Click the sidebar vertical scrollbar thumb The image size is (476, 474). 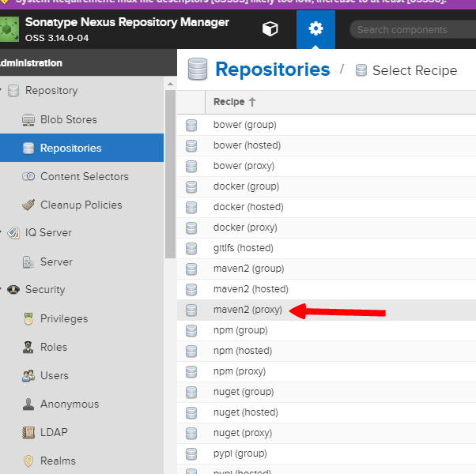pyautogui.click(x=170, y=174)
